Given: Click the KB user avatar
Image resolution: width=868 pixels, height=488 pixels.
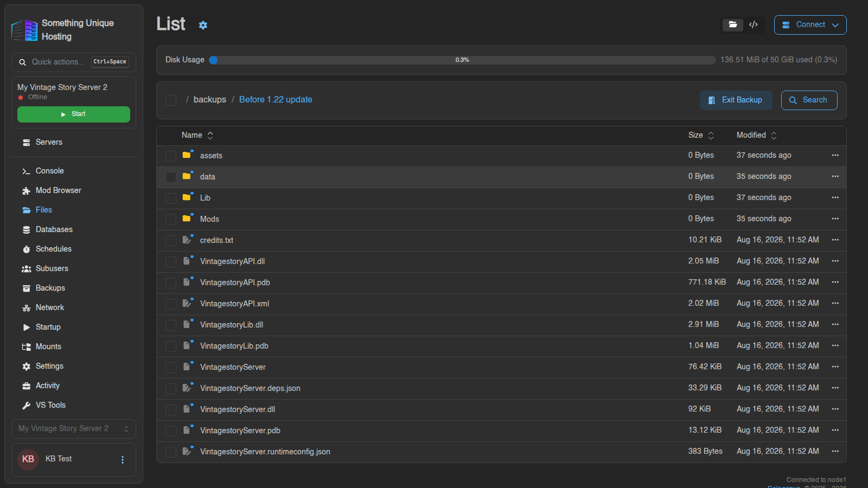Looking at the screenshot, I should coord(28,459).
